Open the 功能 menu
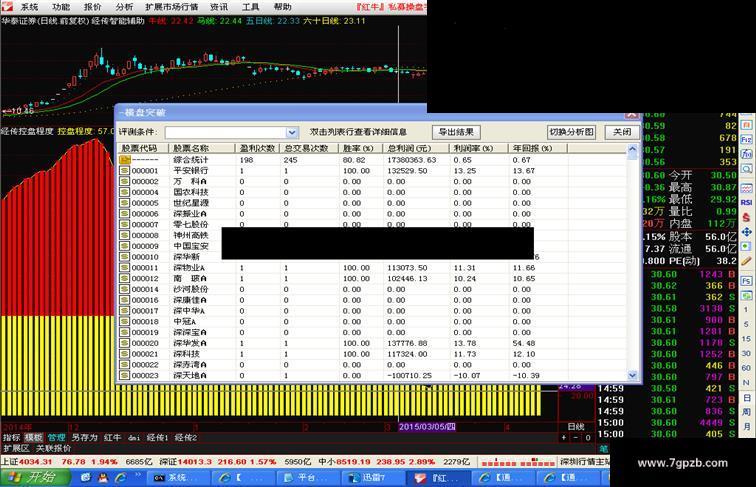 click(x=61, y=7)
